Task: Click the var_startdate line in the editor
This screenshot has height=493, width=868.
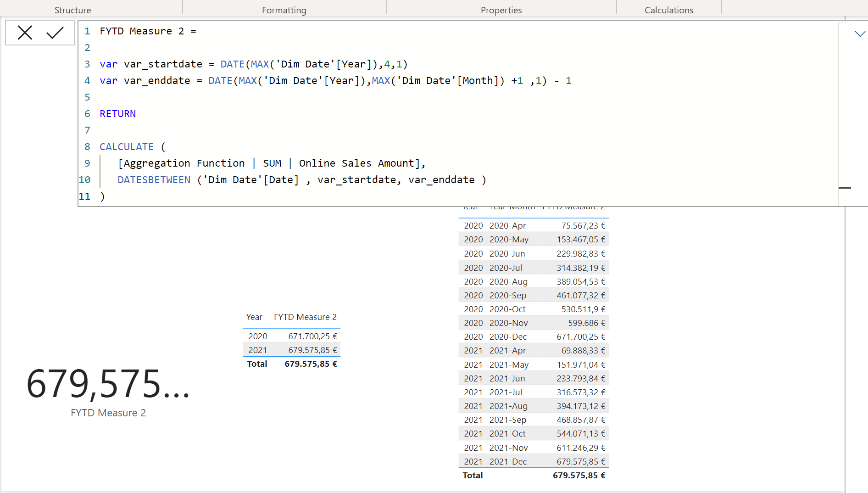Action: tap(253, 64)
